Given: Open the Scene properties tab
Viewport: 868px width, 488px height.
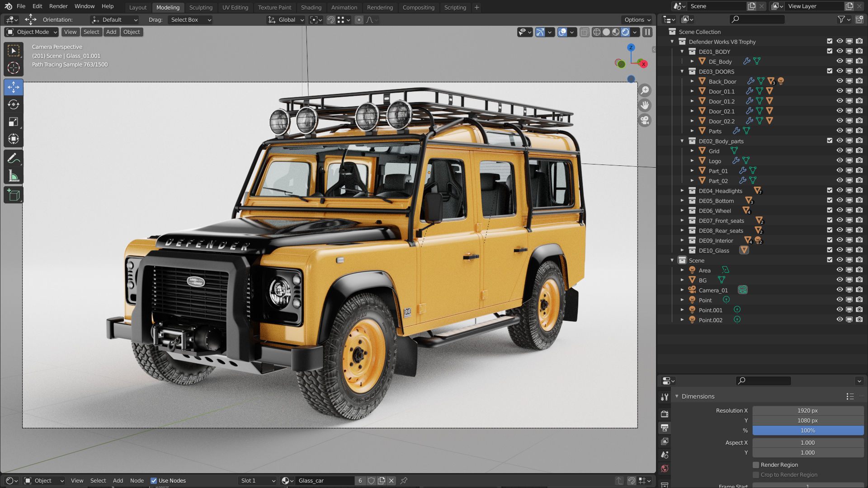Looking at the screenshot, I should pyautogui.click(x=665, y=455).
